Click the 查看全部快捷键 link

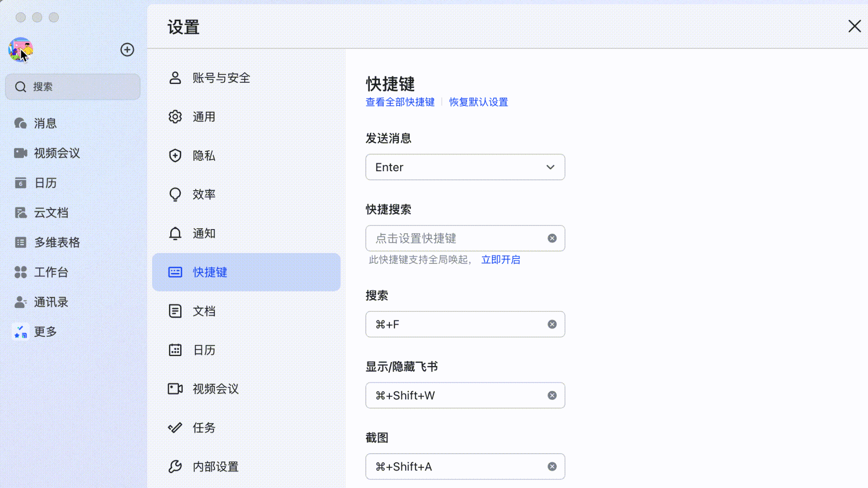400,102
